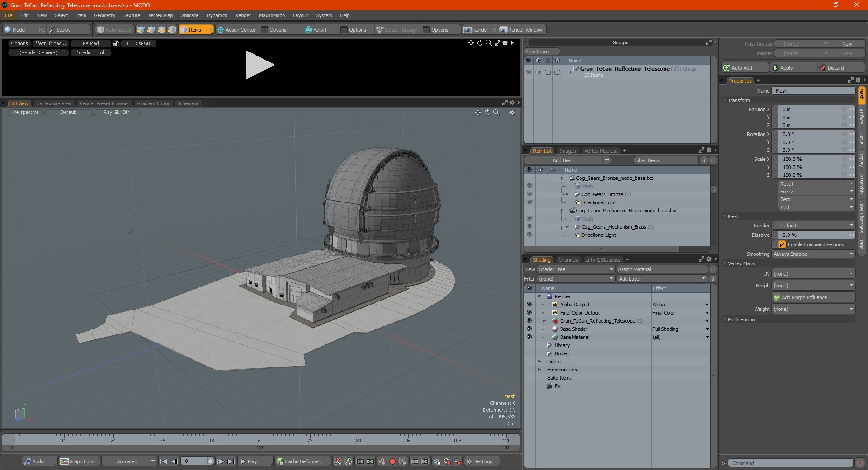This screenshot has height=470, width=868.
Task: Click Add Morph Influence button
Action: click(813, 297)
